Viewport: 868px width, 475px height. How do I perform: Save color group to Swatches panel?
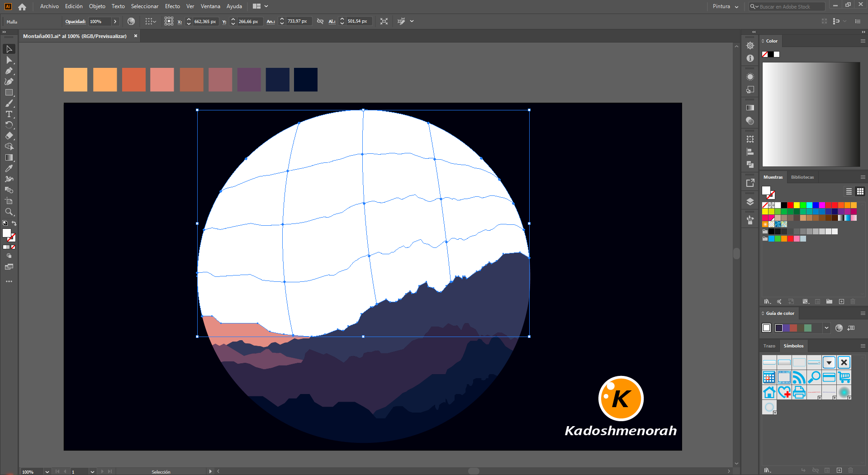[x=851, y=328]
